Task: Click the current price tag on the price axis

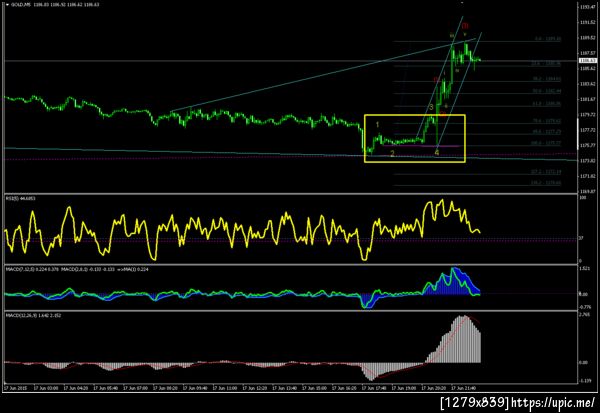Action: [x=588, y=61]
